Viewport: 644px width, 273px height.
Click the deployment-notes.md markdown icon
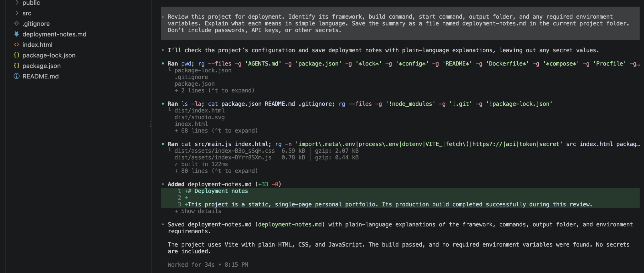[17, 34]
